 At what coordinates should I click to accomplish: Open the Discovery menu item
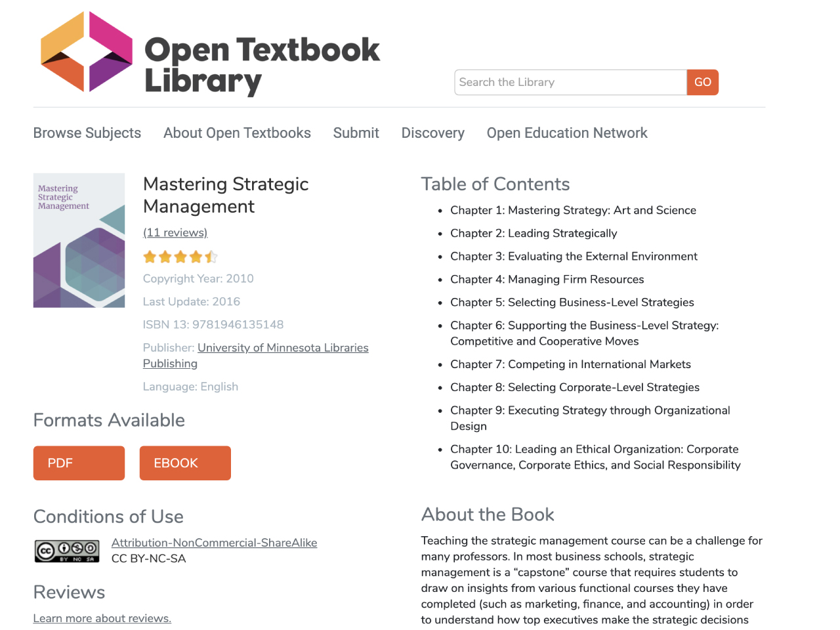click(433, 133)
